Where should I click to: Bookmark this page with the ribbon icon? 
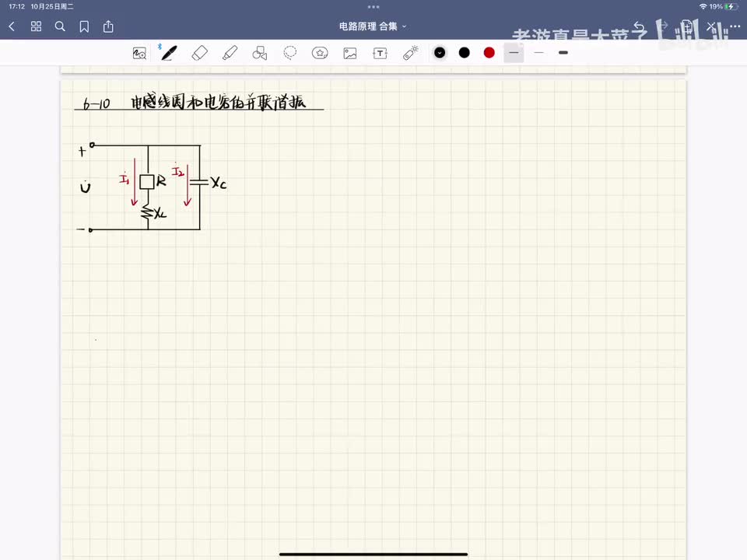click(x=84, y=26)
